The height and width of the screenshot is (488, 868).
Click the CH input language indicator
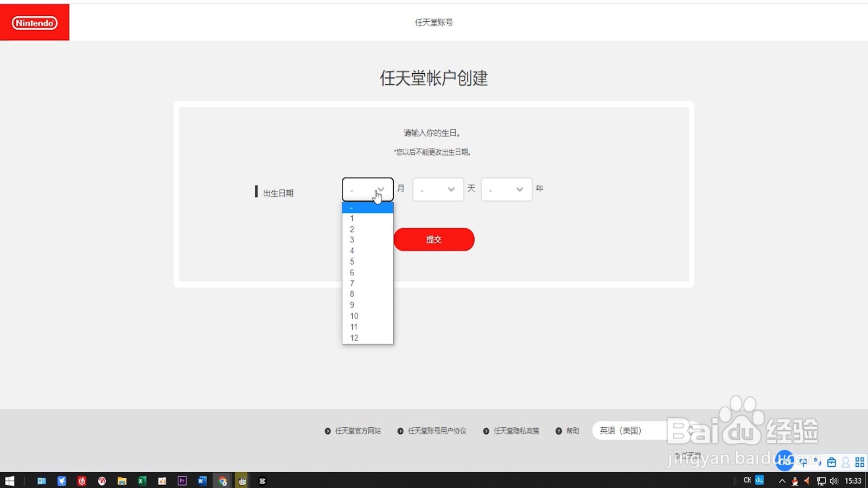click(x=748, y=480)
